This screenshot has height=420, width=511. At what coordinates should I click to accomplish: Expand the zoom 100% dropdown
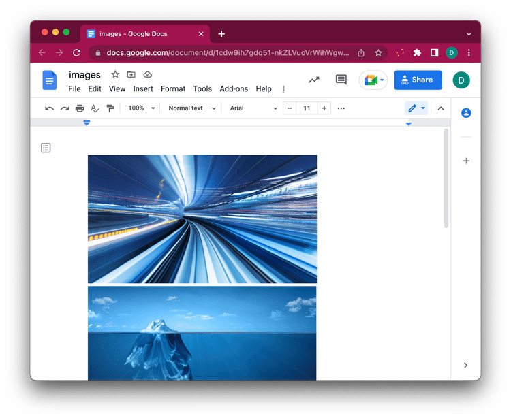click(142, 108)
